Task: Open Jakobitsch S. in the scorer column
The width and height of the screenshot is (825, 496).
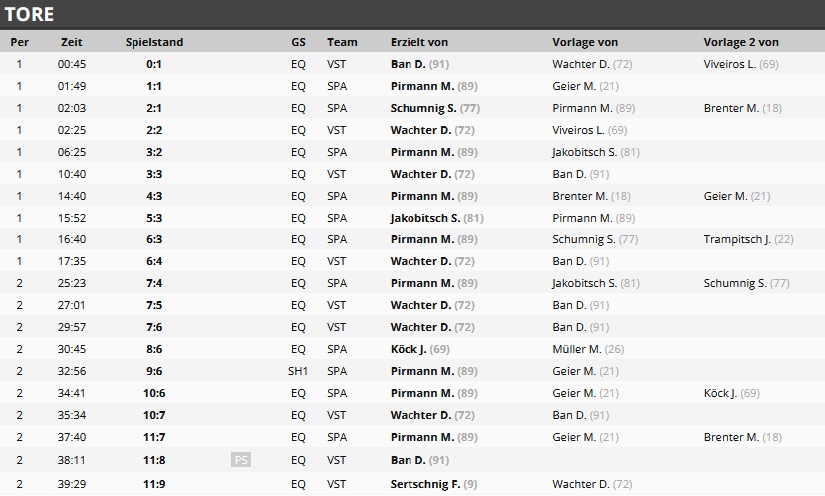Action: (426, 218)
